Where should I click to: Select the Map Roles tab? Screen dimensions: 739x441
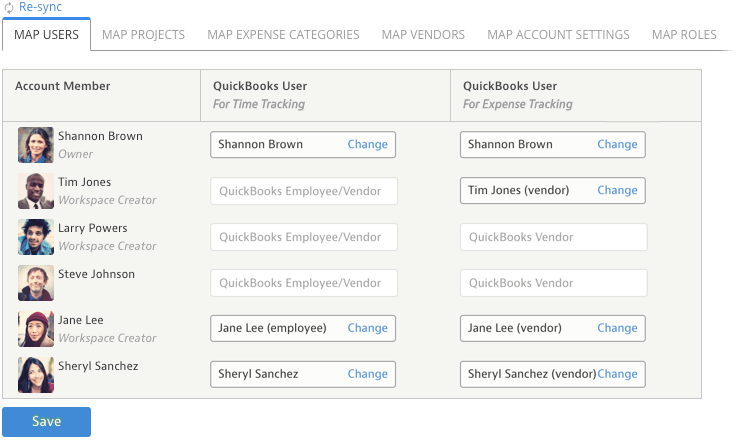(x=684, y=35)
